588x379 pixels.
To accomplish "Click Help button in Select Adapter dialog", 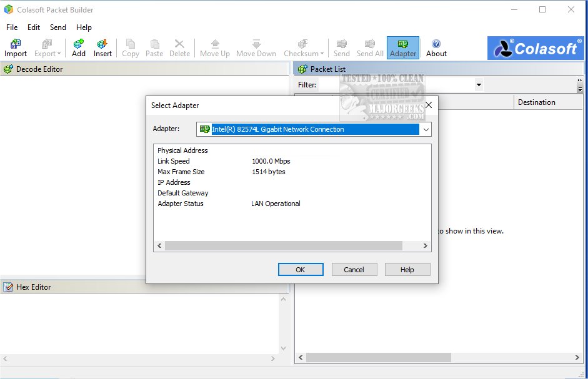I will coord(407,270).
